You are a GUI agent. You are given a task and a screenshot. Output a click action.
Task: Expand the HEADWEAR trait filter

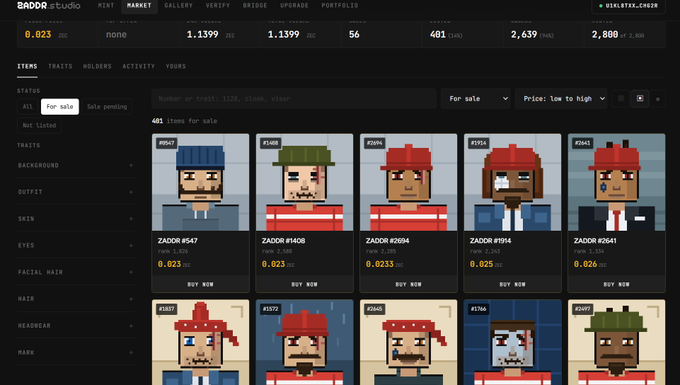tap(75, 326)
